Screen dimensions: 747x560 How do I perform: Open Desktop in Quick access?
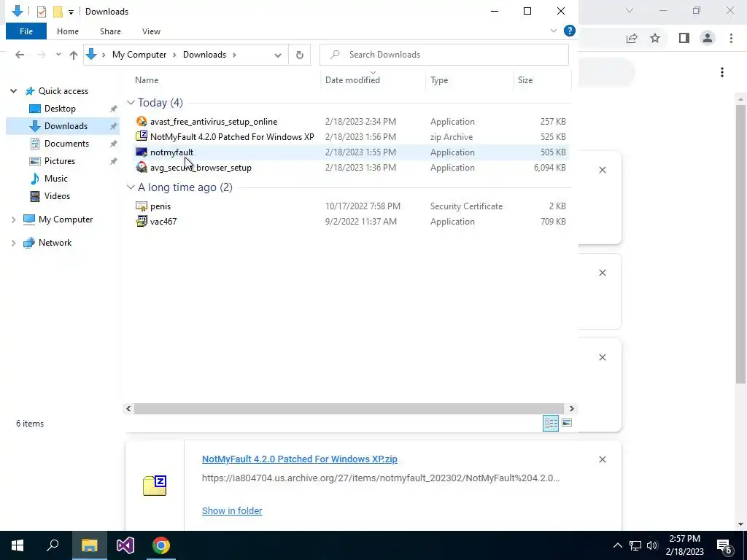click(x=60, y=109)
